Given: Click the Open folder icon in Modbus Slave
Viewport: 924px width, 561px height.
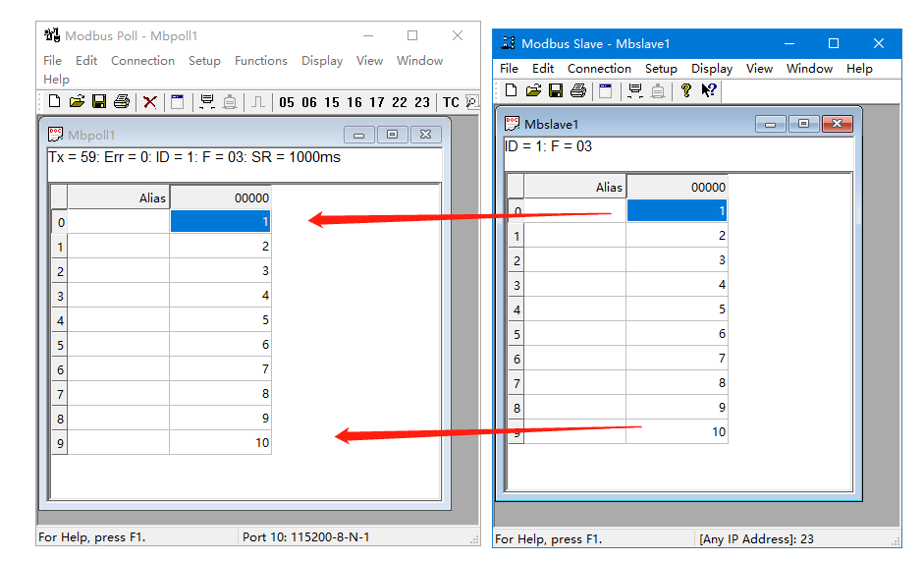Looking at the screenshot, I should [x=533, y=90].
